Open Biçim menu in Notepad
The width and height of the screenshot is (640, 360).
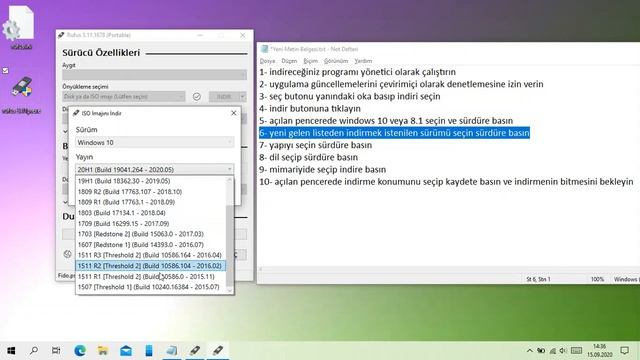pyautogui.click(x=311, y=61)
